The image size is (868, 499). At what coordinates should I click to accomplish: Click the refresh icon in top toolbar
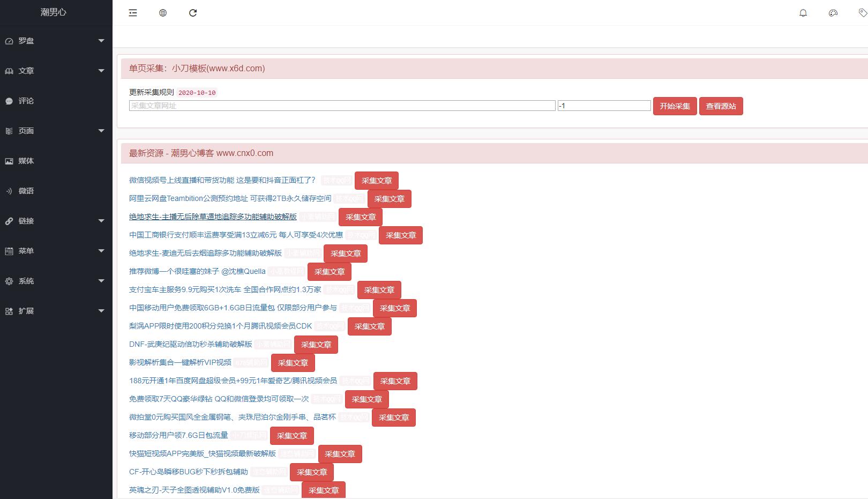[193, 13]
